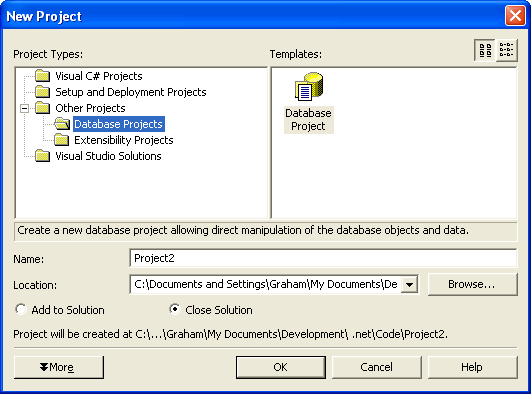This screenshot has width=531, height=394.
Task: Select Extensibility Projects tree item
Action: click(124, 140)
